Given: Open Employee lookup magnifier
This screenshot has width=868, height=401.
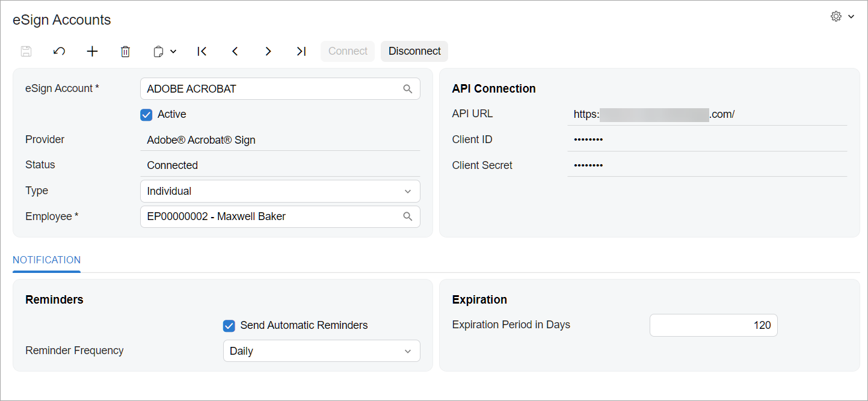Looking at the screenshot, I should tap(408, 216).
